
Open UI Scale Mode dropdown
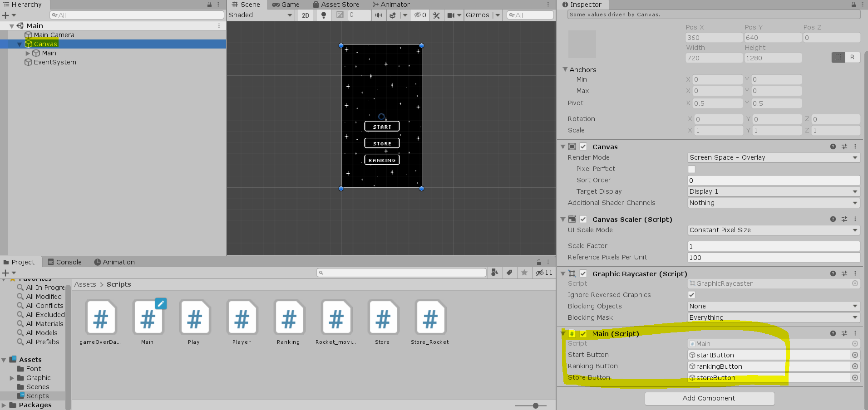coord(774,230)
